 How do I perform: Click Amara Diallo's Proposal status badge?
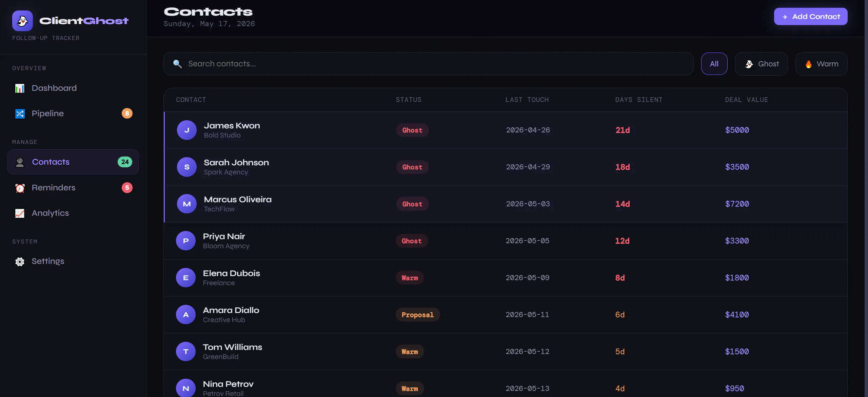417,315
